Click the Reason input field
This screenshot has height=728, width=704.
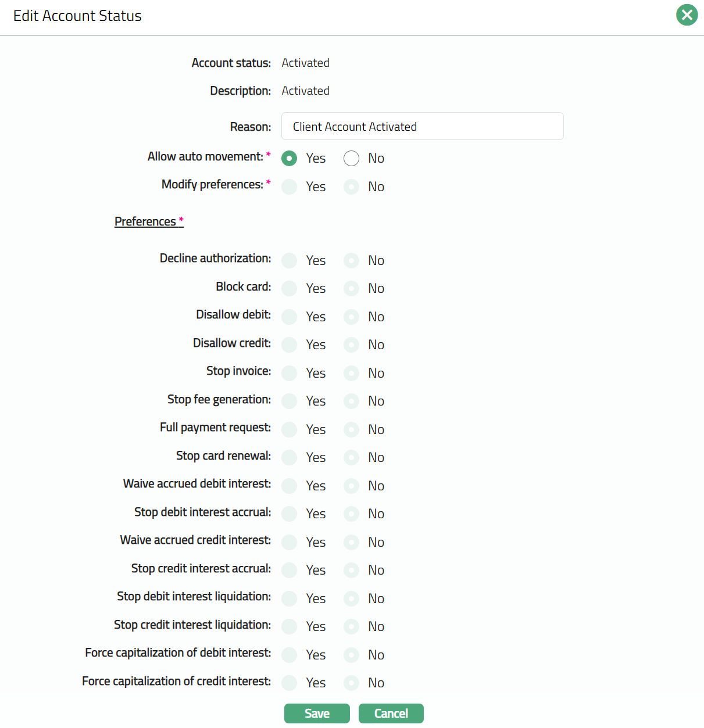click(x=422, y=127)
